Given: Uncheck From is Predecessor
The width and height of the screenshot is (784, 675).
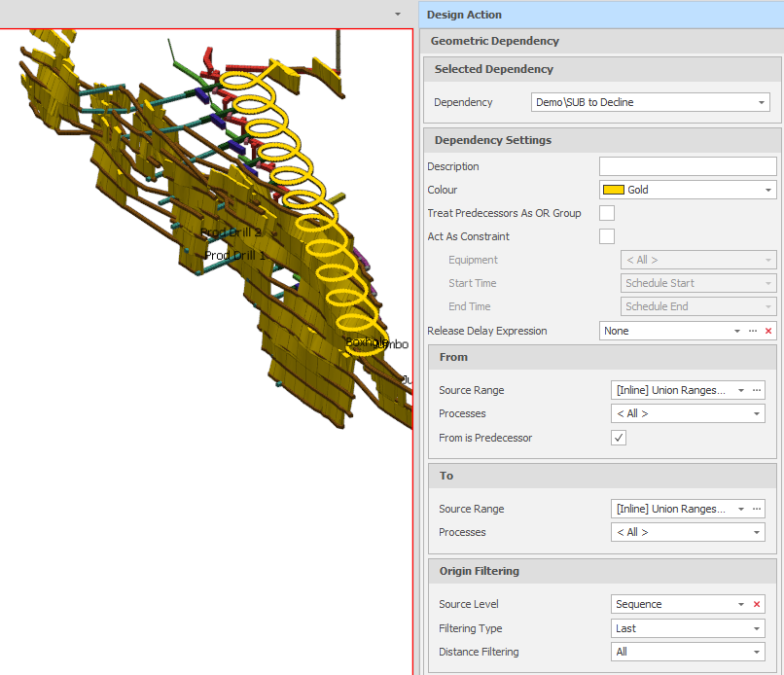Looking at the screenshot, I should [x=619, y=438].
